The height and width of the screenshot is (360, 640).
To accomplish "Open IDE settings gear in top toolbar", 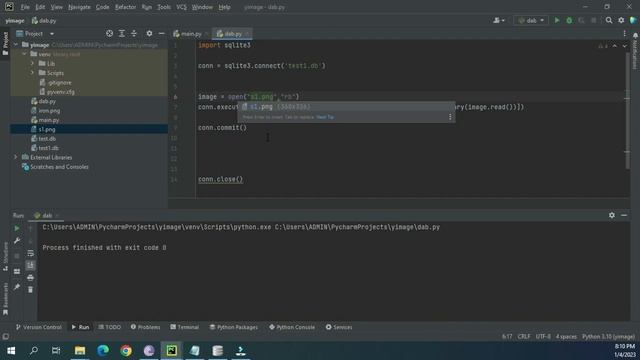I will point(621,20).
